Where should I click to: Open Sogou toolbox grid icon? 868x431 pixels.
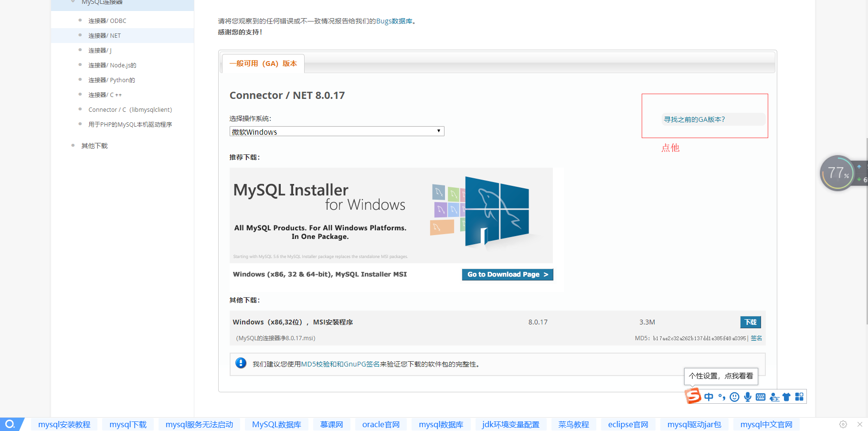point(799,397)
